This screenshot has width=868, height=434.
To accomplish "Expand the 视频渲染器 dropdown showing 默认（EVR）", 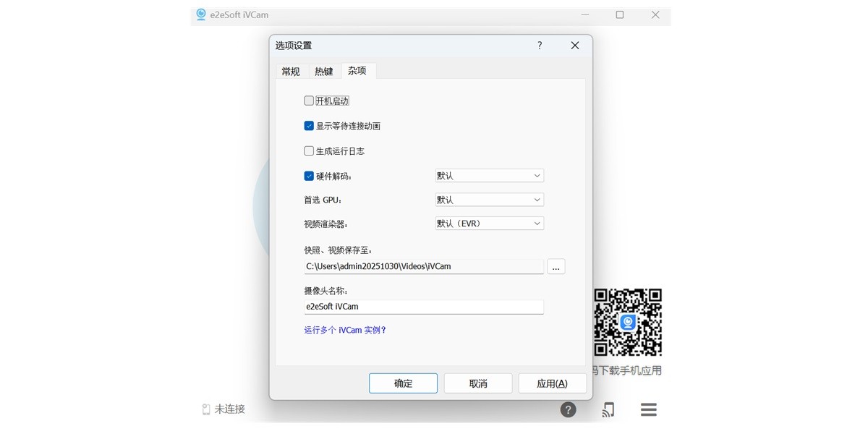I will pos(489,223).
